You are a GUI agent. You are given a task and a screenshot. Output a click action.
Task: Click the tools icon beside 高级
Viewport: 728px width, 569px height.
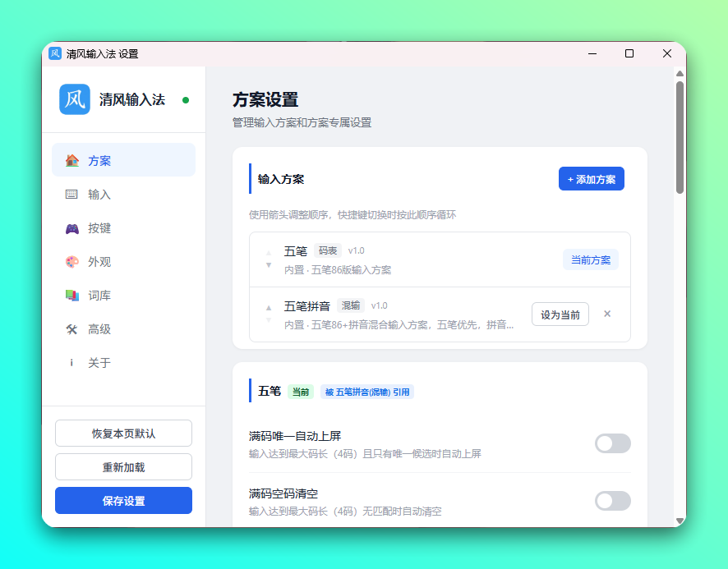(x=72, y=329)
